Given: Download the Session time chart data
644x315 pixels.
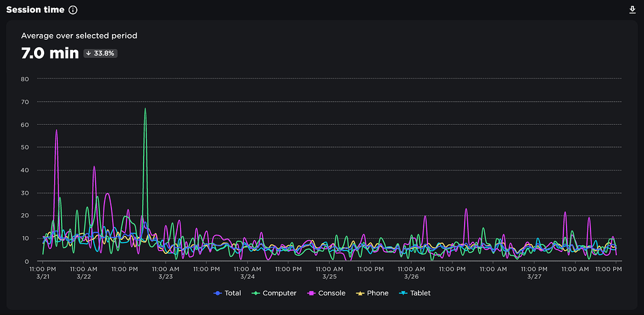Looking at the screenshot, I should pos(633,10).
